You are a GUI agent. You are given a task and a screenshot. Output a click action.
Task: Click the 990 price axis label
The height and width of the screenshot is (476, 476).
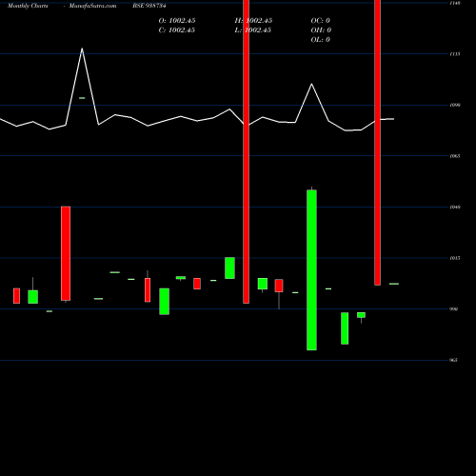click(x=454, y=309)
